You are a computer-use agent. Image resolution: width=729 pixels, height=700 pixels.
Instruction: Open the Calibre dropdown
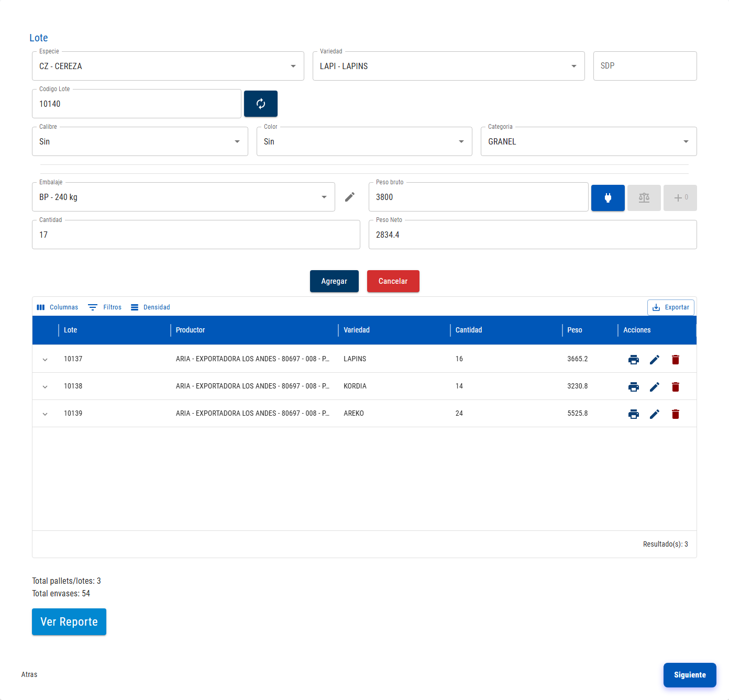(x=140, y=141)
